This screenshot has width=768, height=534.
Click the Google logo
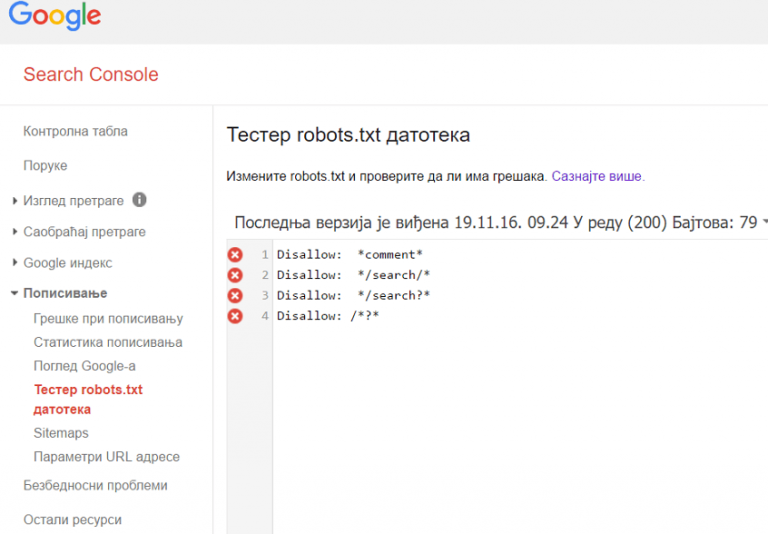[55, 16]
